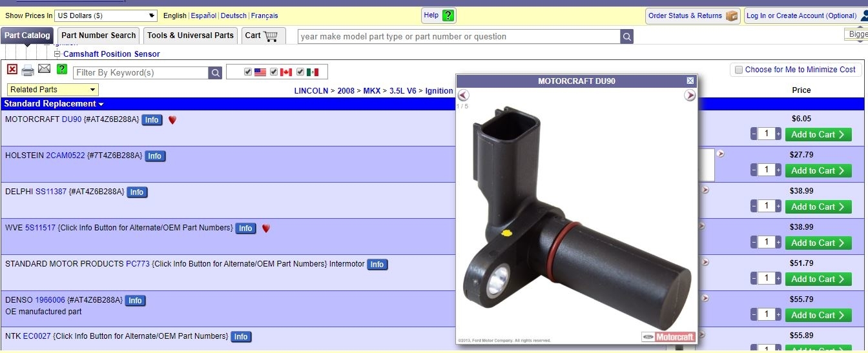Open Order Status & Returns

tap(693, 16)
